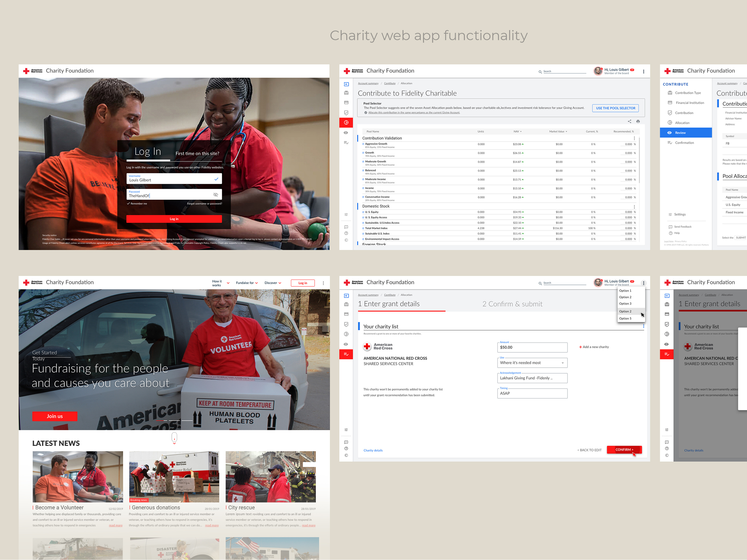Check the allocate same percentages option
This screenshot has height=560, width=747.
[x=366, y=113]
